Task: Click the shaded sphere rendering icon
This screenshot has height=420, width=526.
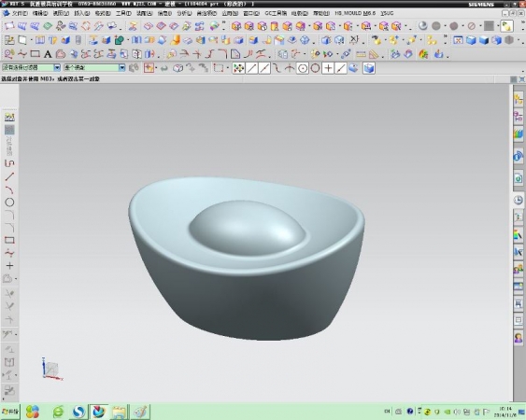Action: [x=423, y=26]
